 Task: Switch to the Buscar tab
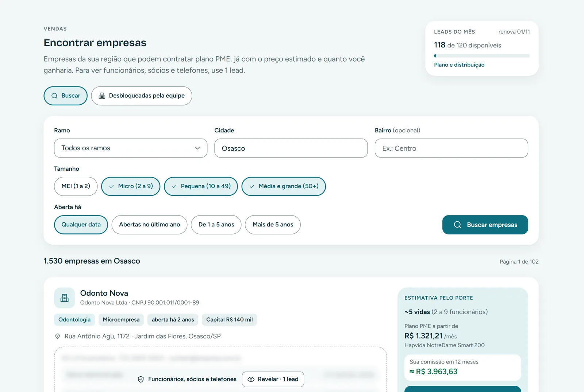click(65, 96)
